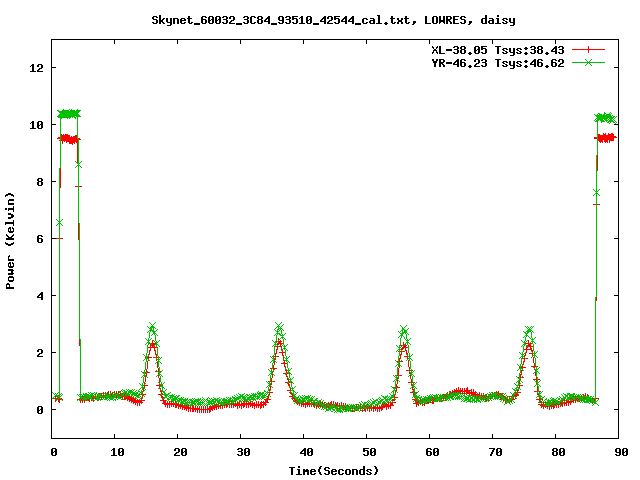Viewport: 640px width, 480px height.
Task: Click the y-axis tick label 10
Action: click(36, 125)
